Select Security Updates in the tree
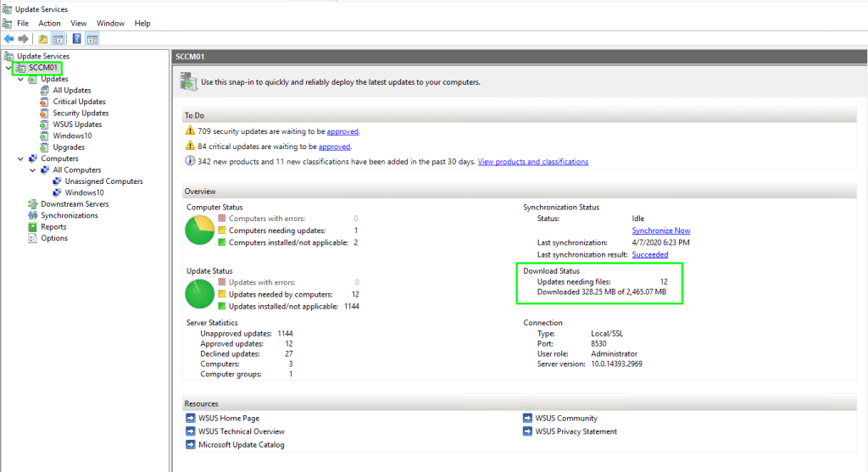This screenshot has height=472, width=868. (81, 113)
